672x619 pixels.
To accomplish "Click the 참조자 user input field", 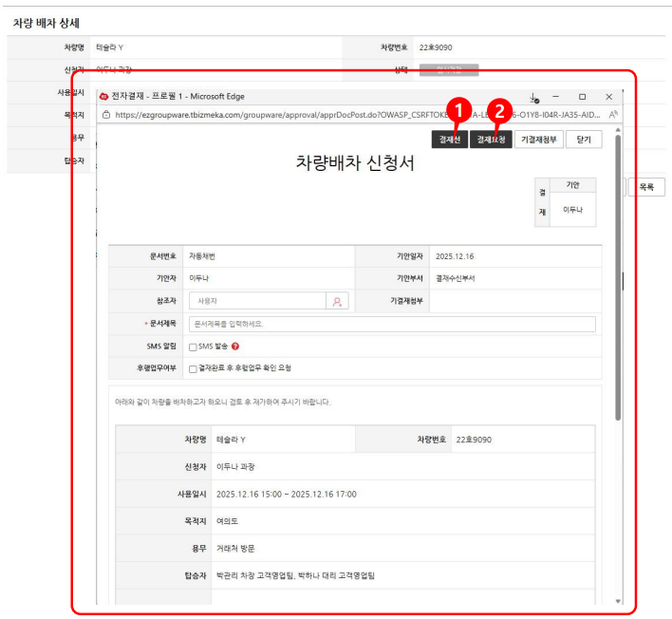I will click(258, 301).
